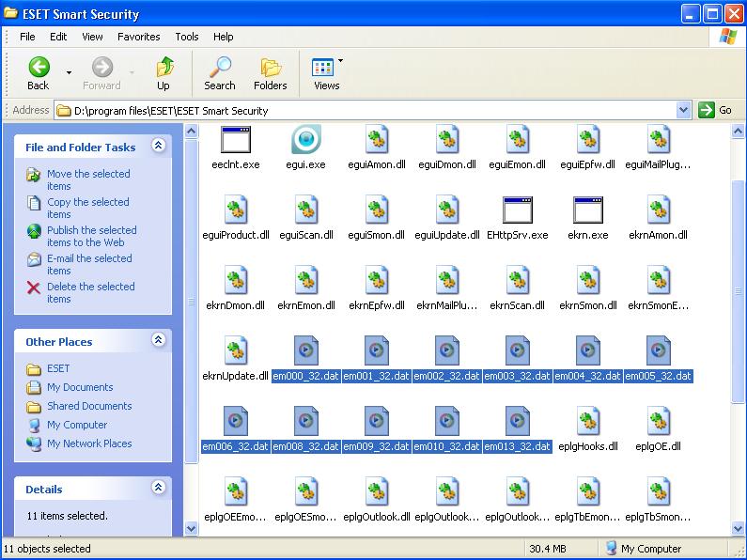The image size is (747, 560).
Task: Select the eguiUpdate.dll file icon
Action: coord(447,210)
